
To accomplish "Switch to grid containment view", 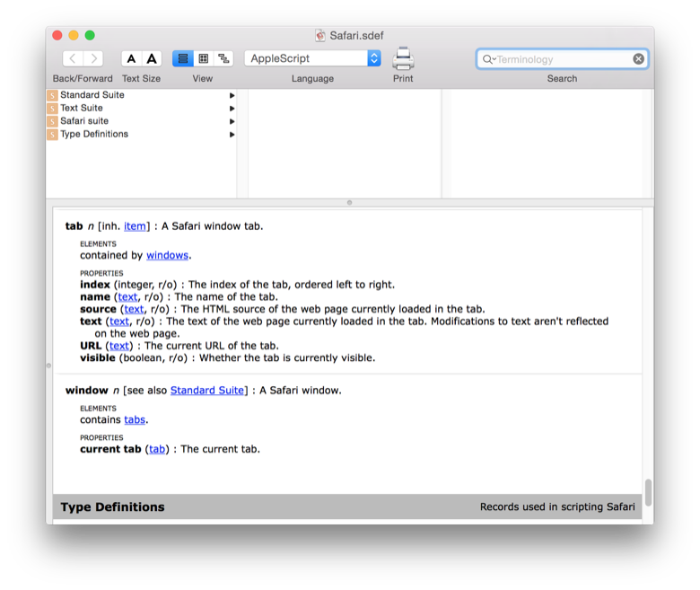I will 203,58.
